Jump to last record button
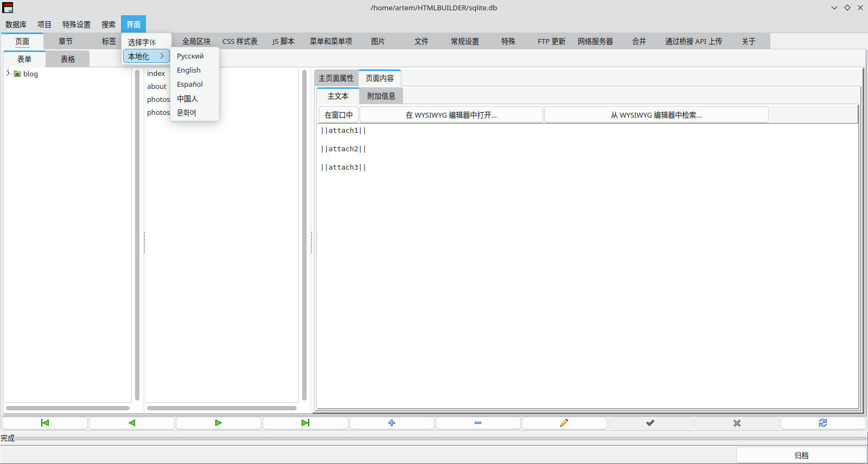This screenshot has width=868, height=464. coord(305,423)
